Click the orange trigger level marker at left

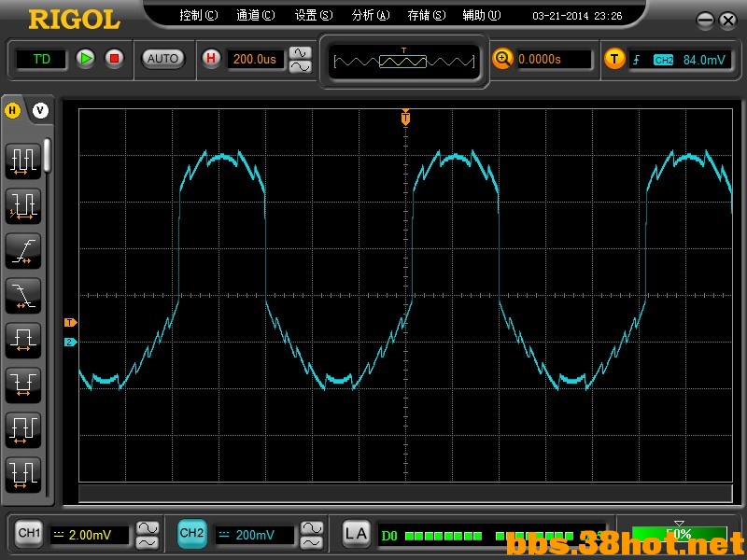click(x=71, y=322)
